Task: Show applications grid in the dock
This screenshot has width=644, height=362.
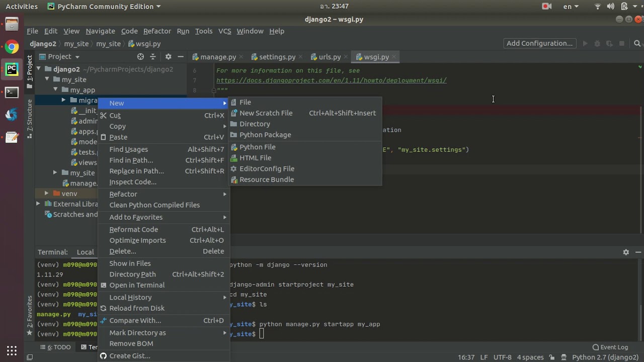Action: pyautogui.click(x=12, y=350)
